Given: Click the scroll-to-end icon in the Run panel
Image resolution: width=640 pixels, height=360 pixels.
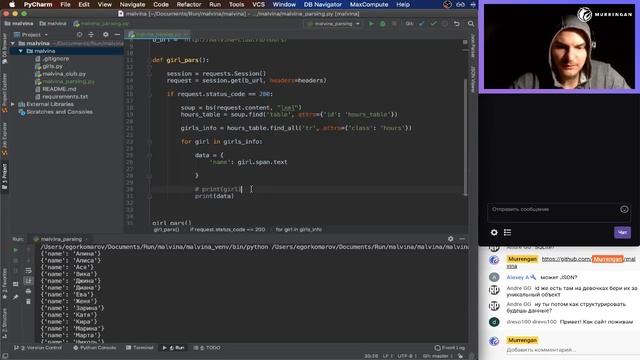Looking at the screenshot, I should pos(28,281).
